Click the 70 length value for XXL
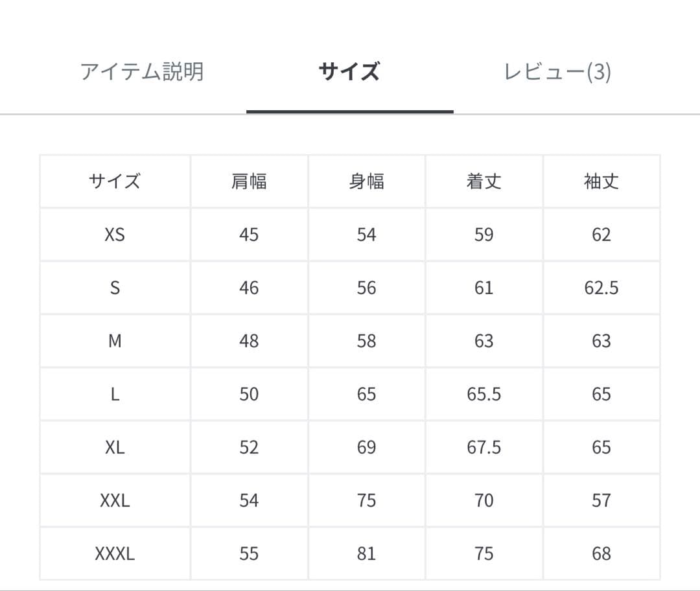Screen dimensions: 700x591 coord(484,500)
